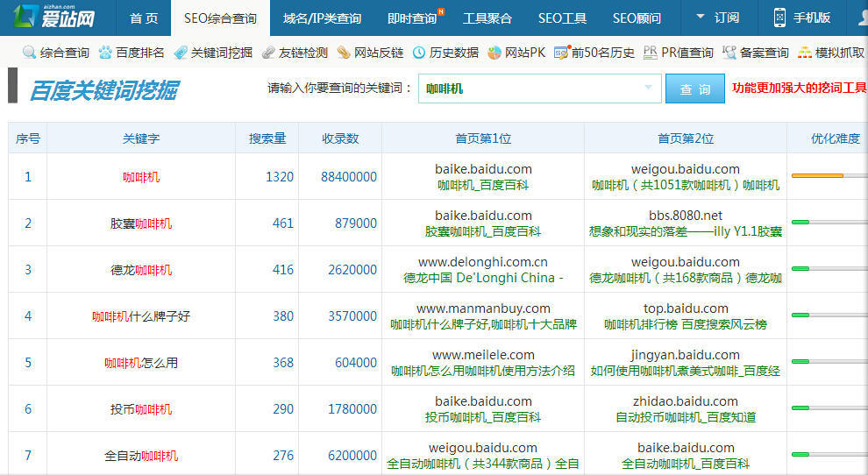Open the 工具聚合 menu
Screen dimensions: 868x475
coord(487,18)
